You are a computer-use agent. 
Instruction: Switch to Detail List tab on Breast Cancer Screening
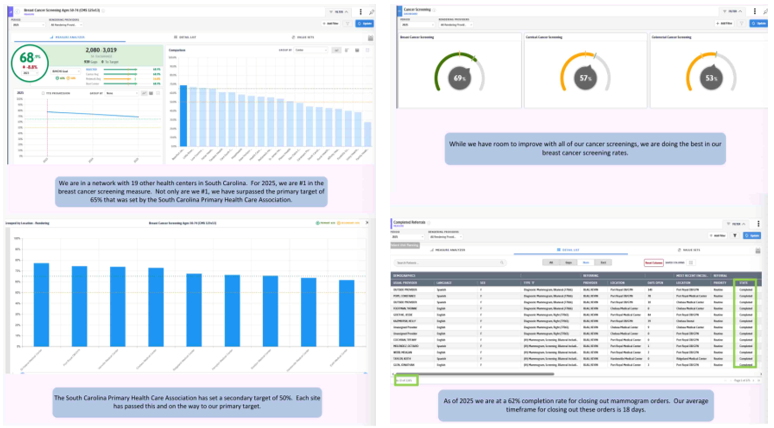point(185,38)
